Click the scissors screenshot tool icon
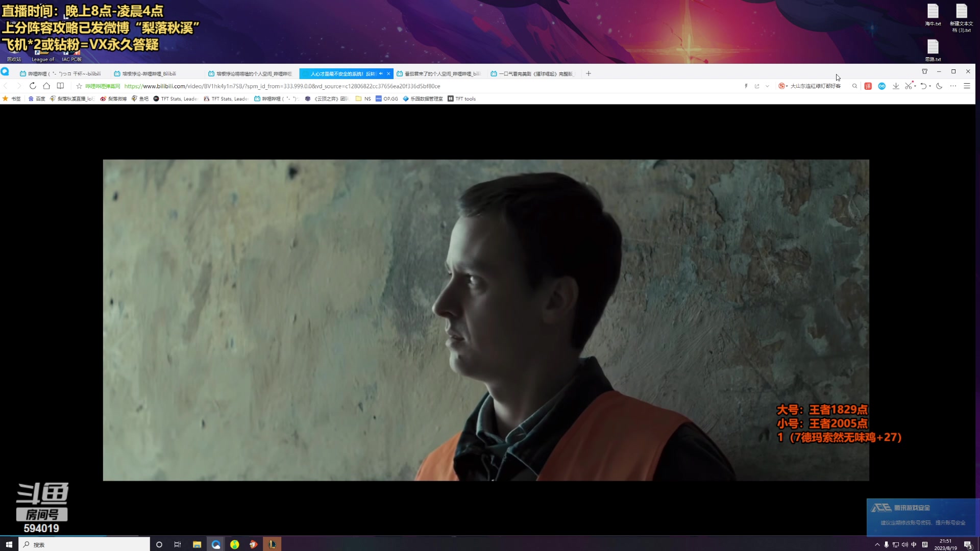Screen dimensions: 980x551 (909, 86)
